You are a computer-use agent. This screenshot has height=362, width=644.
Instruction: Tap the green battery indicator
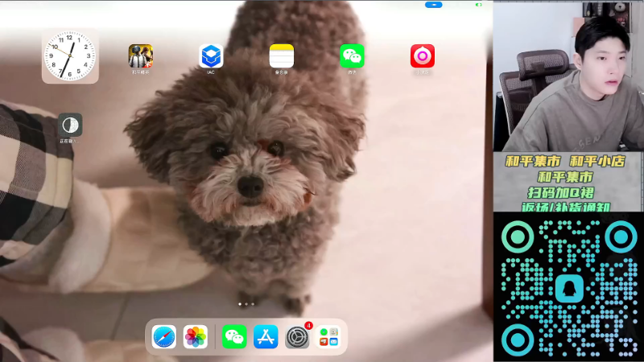(x=478, y=5)
